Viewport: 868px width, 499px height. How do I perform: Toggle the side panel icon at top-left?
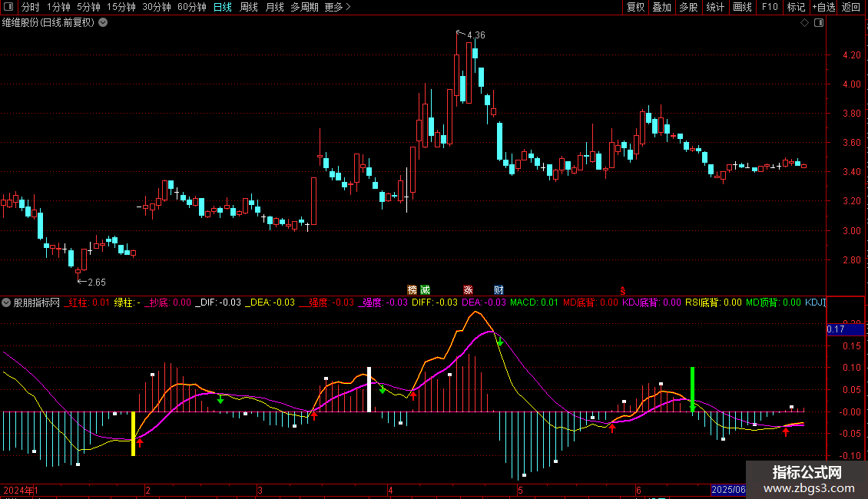pyautogui.click(x=8, y=7)
